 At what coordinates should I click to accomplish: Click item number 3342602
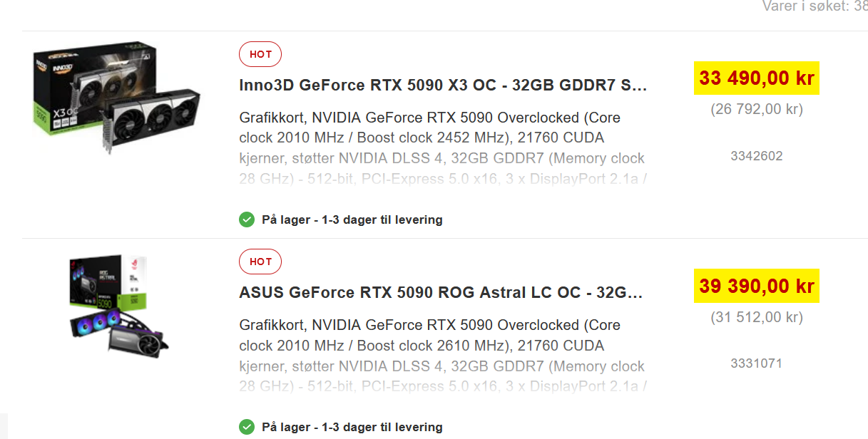coord(757,156)
